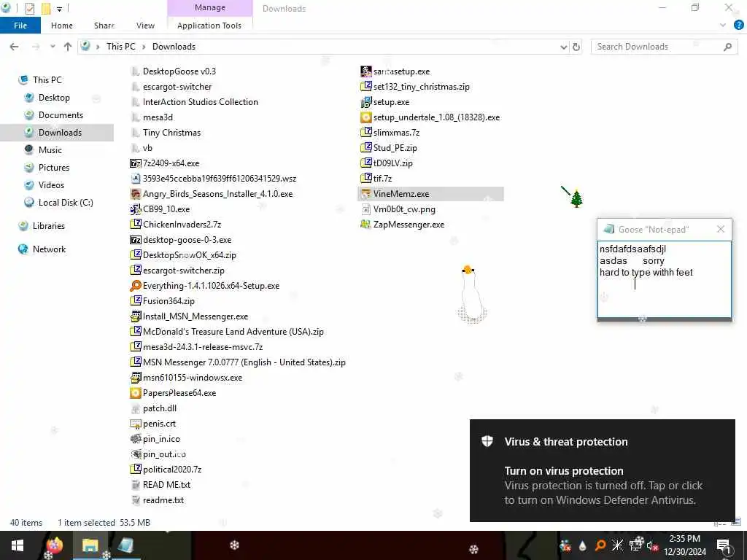This screenshot has height=560, width=747.
Task: Open Turn on virus protection notification
Action: point(602,470)
